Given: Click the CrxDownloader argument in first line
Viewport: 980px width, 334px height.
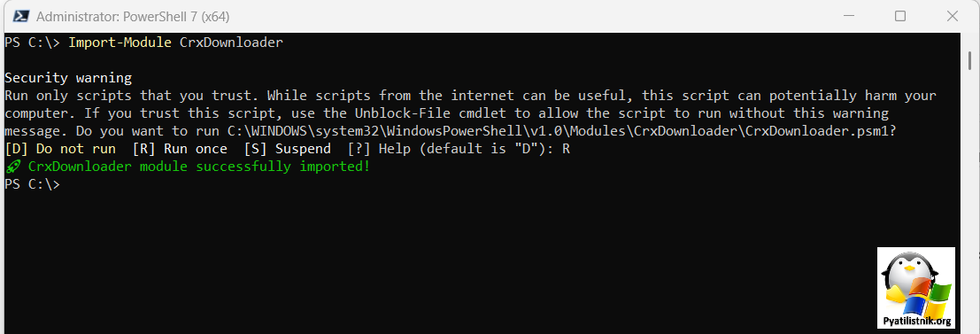Looking at the screenshot, I should [x=231, y=43].
